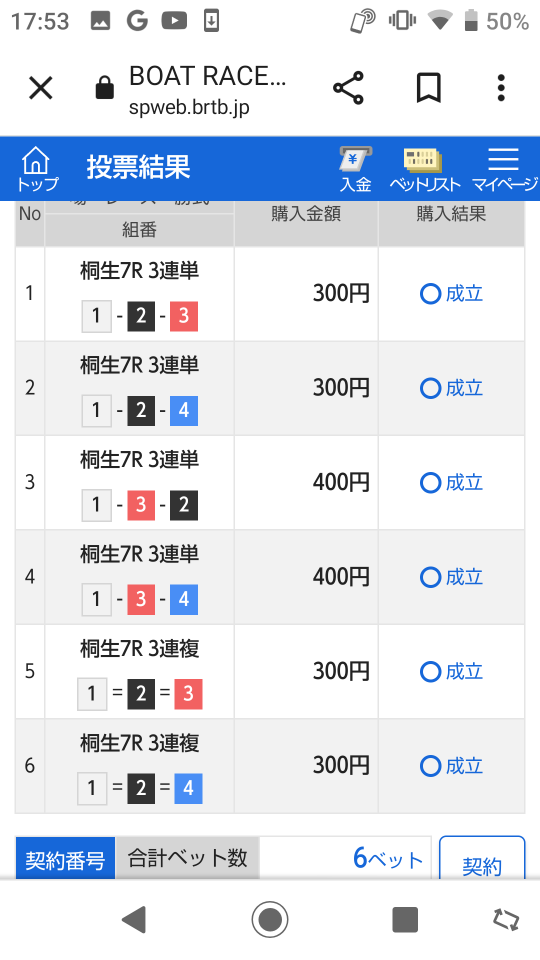
Task: Tap the red boat 3 number in row 1
Action: [184, 316]
